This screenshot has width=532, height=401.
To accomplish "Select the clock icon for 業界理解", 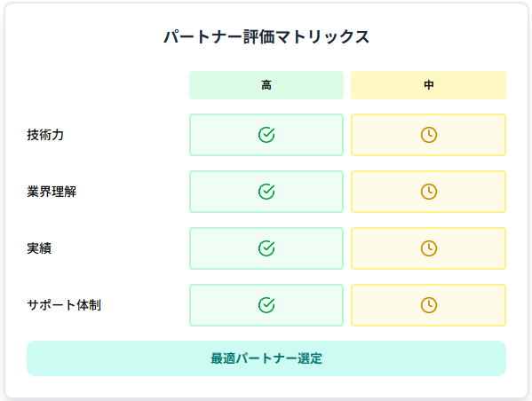I will point(428,192).
